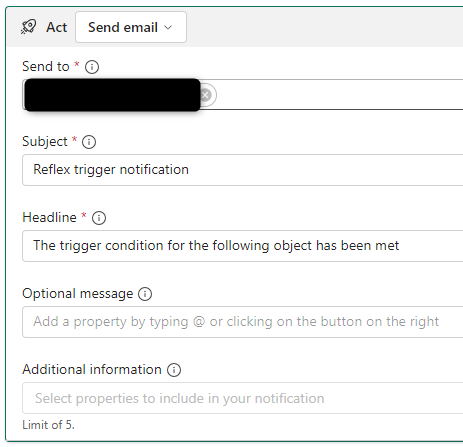This screenshot has width=463, height=447.
Task: Click the Act rocket icon
Action: click(x=28, y=27)
